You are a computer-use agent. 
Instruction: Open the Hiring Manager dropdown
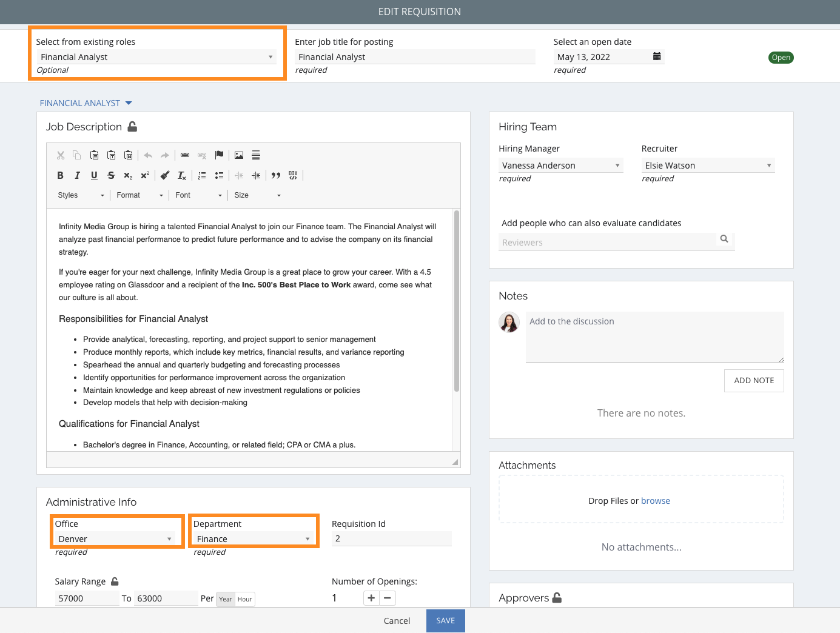(561, 166)
